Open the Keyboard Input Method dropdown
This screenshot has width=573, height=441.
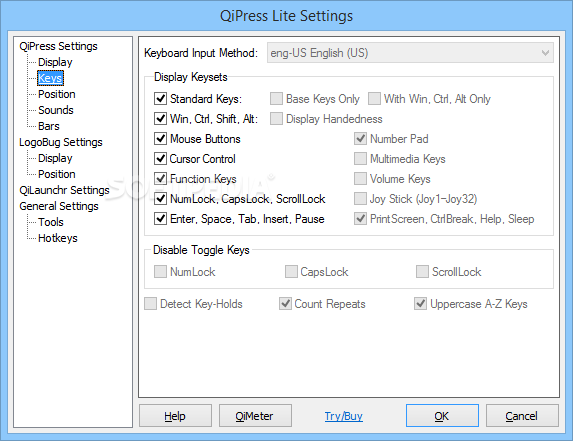(410, 53)
